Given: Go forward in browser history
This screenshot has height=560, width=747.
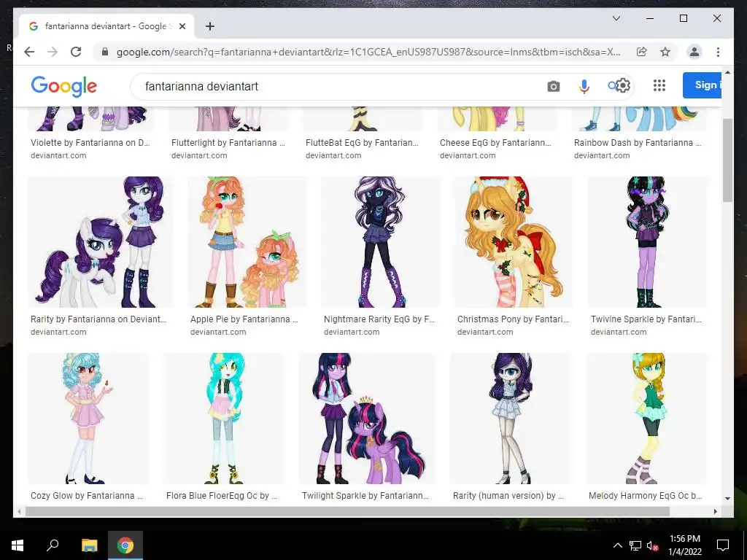Looking at the screenshot, I should (x=53, y=52).
